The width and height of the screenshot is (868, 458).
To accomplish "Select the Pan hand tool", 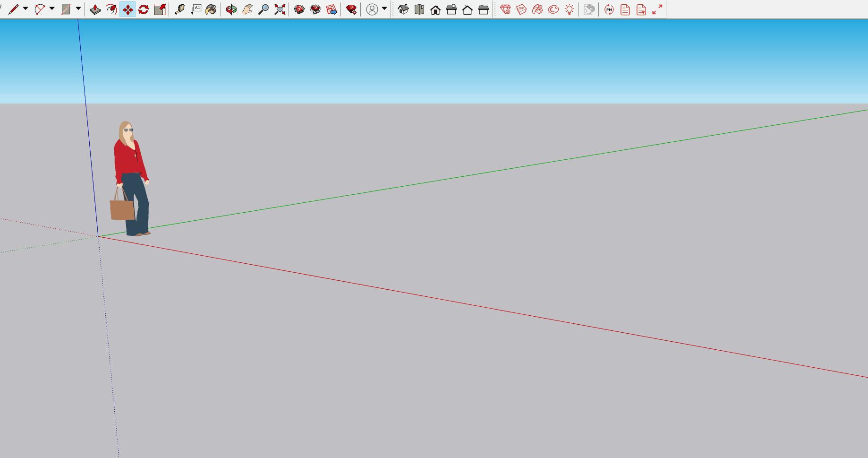I will (x=247, y=9).
